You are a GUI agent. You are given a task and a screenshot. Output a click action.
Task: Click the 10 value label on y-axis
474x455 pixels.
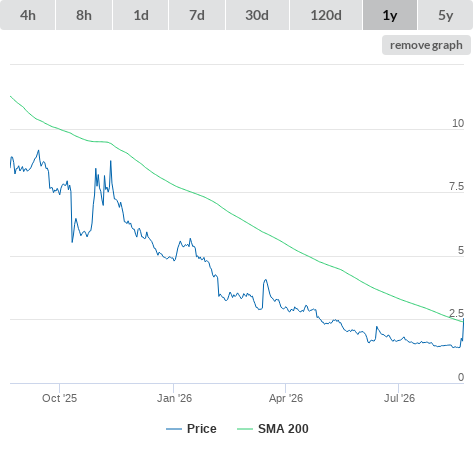click(x=458, y=123)
